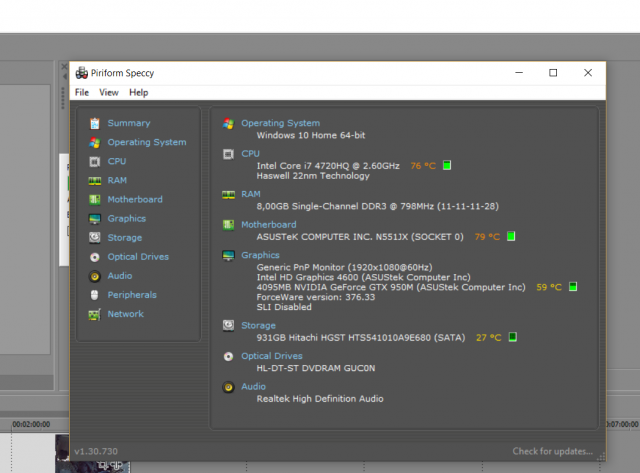Image resolution: width=640 pixels, height=473 pixels.
Task: Open the Audio heading link in summary
Action: (253, 386)
